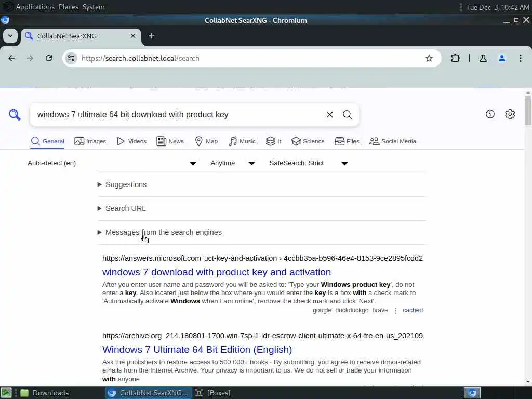Screen dimensions: 532x399
Task: Open the Applications menu
Action: click(35, 7)
